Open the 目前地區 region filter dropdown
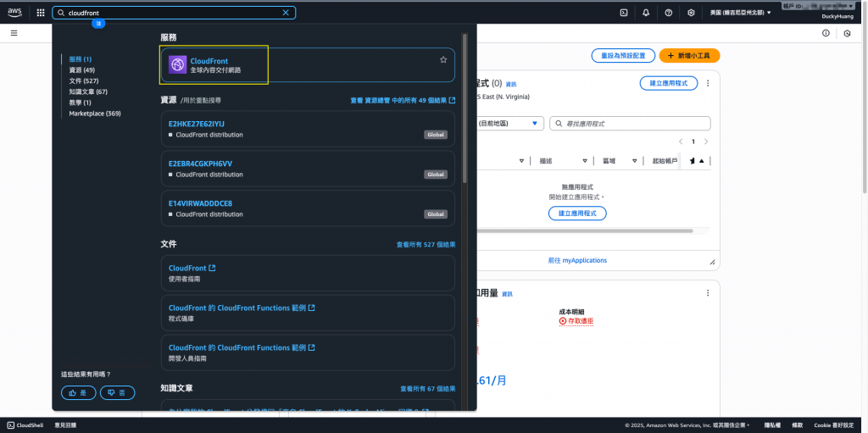Screen dimensions: 868x433 [x=509, y=124]
